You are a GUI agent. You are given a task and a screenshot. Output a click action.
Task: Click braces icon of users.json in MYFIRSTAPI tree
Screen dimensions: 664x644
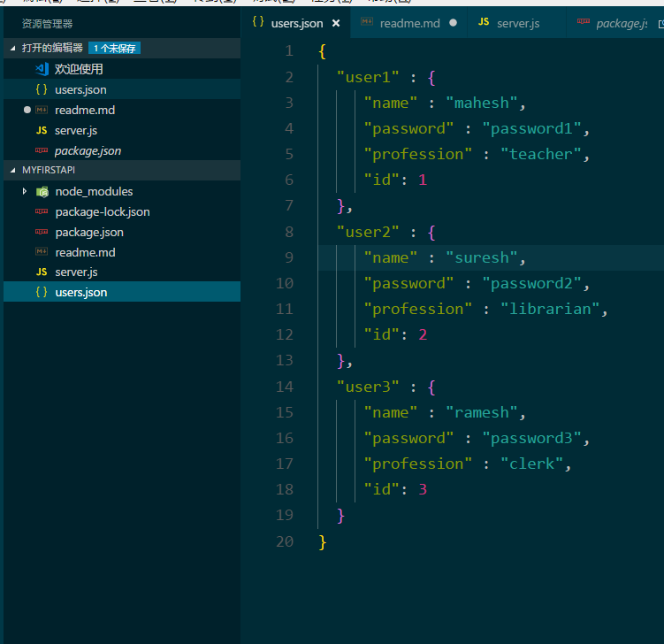[42, 292]
